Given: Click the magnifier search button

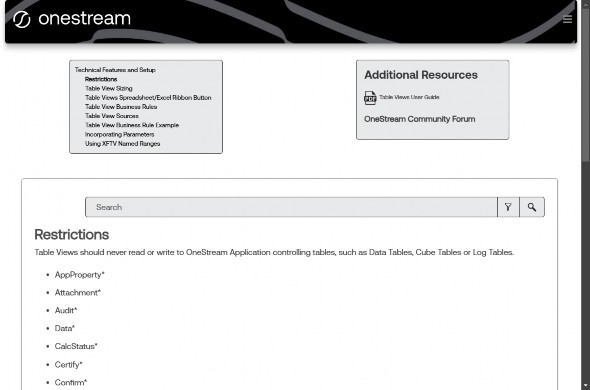Looking at the screenshot, I should pos(532,207).
